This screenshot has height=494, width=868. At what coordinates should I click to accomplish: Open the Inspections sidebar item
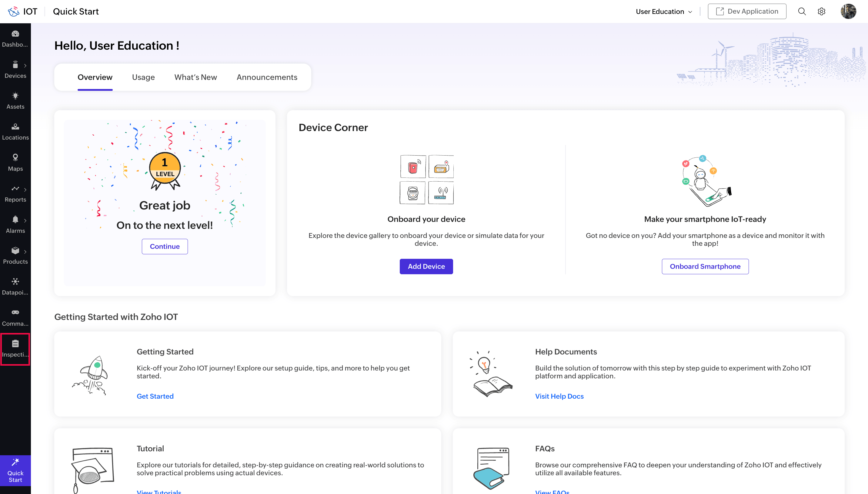pyautogui.click(x=15, y=348)
